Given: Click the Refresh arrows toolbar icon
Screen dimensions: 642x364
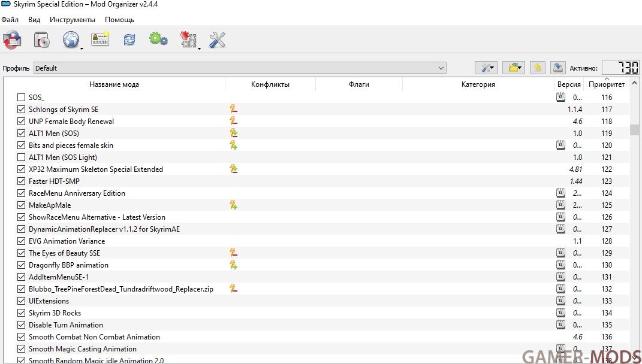Looking at the screenshot, I should 129,40.
